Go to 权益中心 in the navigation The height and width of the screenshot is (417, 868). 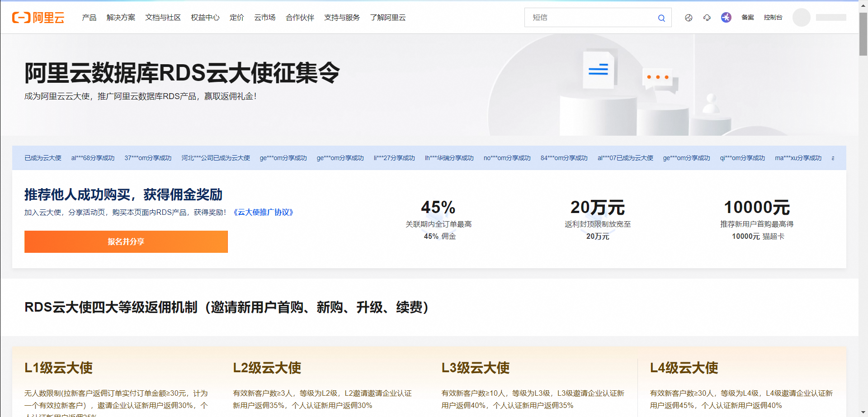205,18
